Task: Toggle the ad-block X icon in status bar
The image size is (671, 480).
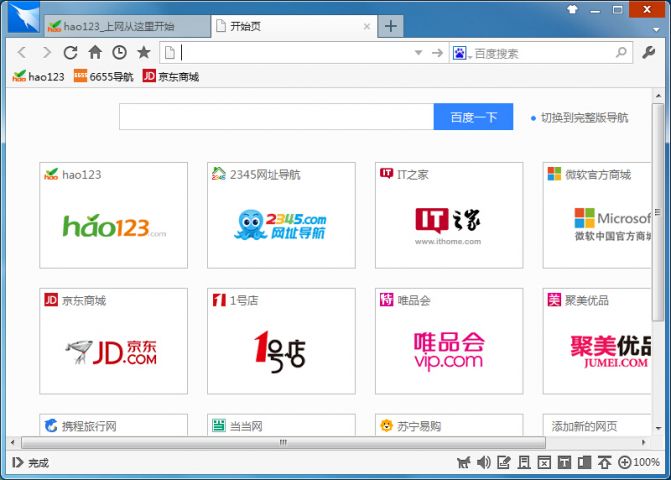Action: [544, 463]
